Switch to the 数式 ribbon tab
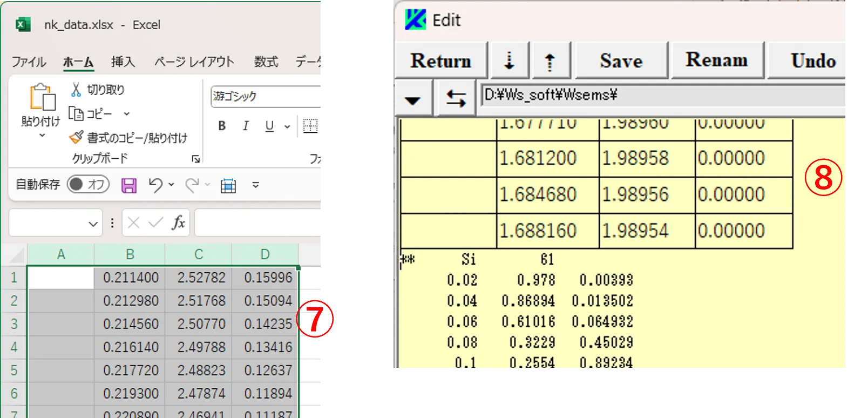 [x=266, y=62]
